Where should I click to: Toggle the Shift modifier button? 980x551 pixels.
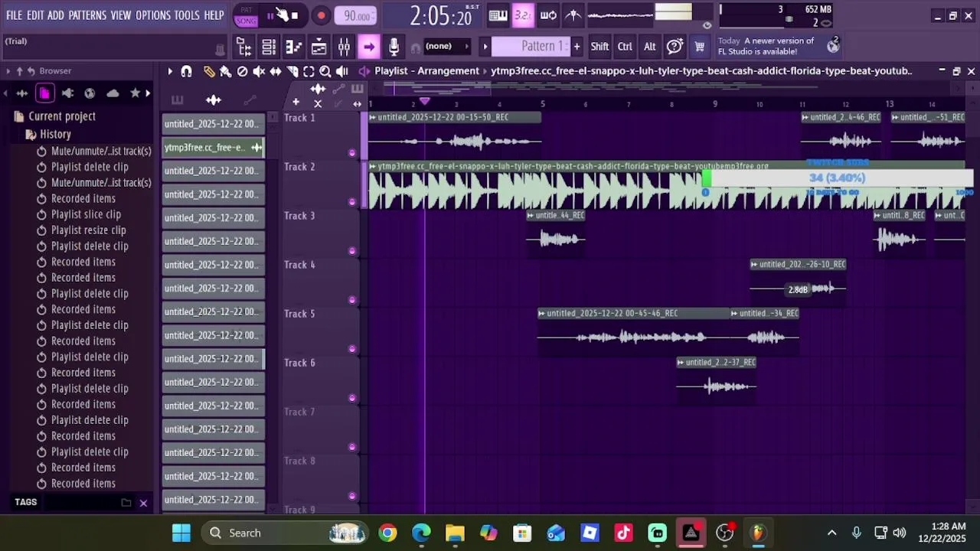[x=599, y=47]
